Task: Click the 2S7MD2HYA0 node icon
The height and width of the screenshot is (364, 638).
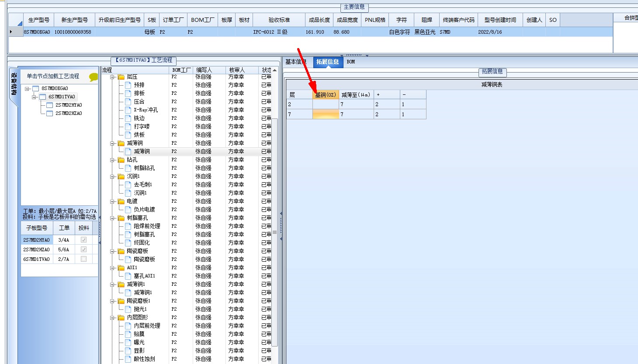Action: 50,105
